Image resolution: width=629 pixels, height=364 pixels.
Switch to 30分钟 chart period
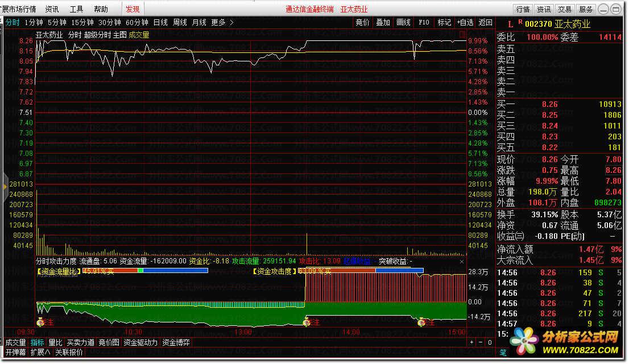[x=110, y=23]
